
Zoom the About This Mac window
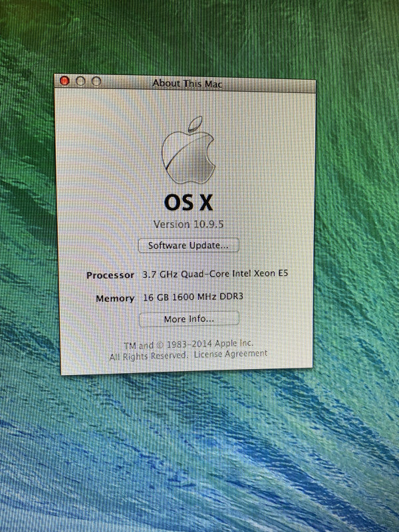click(x=96, y=81)
